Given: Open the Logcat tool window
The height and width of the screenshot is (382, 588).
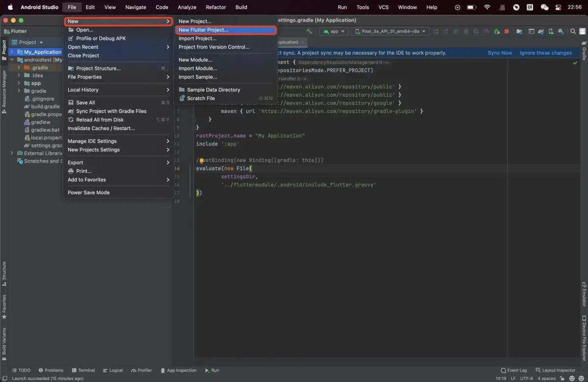Looking at the screenshot, I should [x=113, y=370].
